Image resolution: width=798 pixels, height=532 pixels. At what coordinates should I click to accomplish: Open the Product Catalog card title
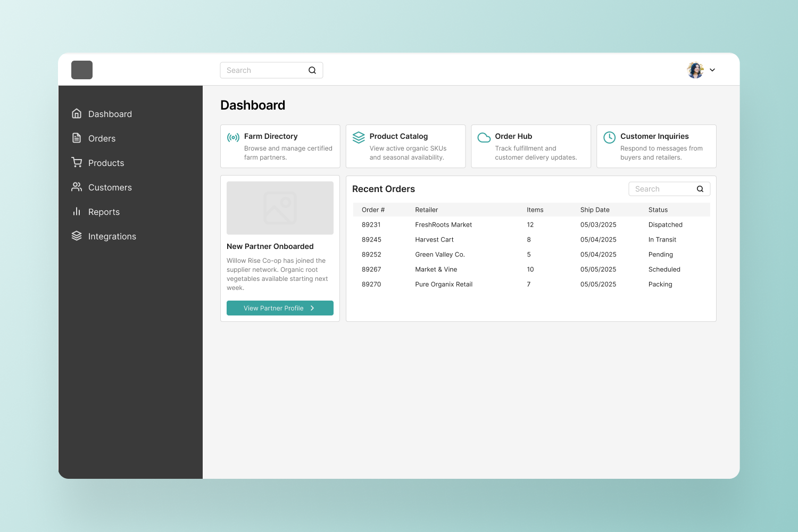coord(398,136)
